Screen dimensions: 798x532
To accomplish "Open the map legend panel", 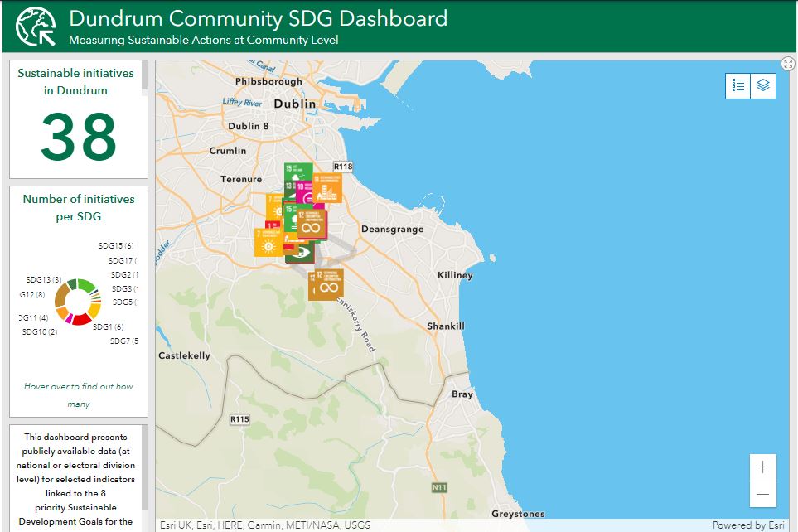I will click(738, 86).
